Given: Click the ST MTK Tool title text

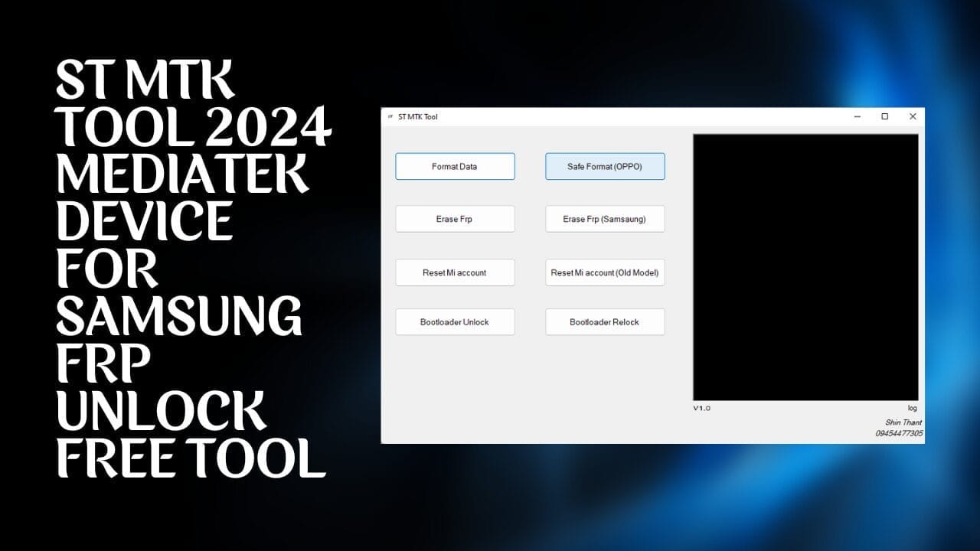Looking at the screenshot, I should 418,117.
